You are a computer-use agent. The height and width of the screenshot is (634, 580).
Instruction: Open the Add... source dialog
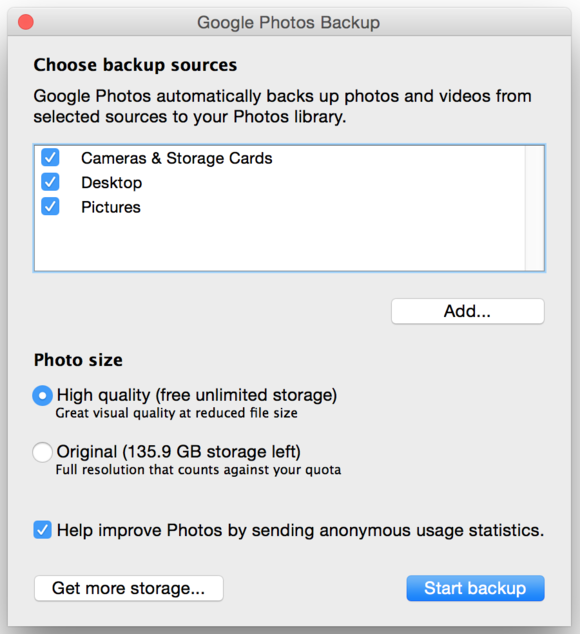tap(468, 311)
